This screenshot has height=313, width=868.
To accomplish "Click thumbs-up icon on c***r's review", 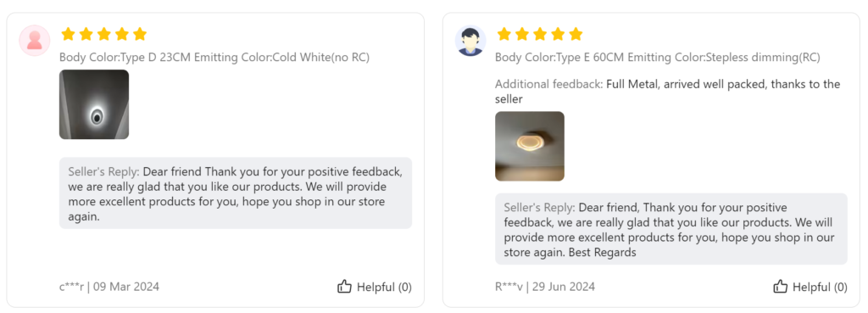I will click(x=344, y=287).
